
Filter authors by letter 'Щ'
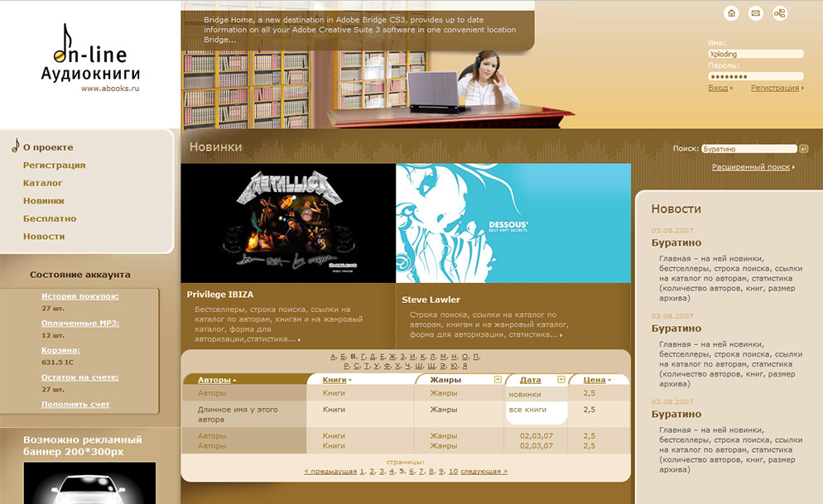431,366
